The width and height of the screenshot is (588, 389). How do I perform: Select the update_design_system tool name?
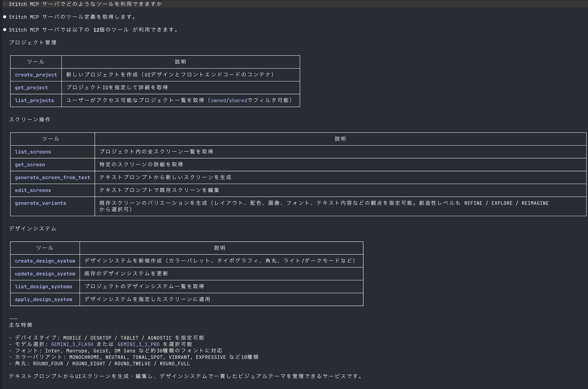45,274
